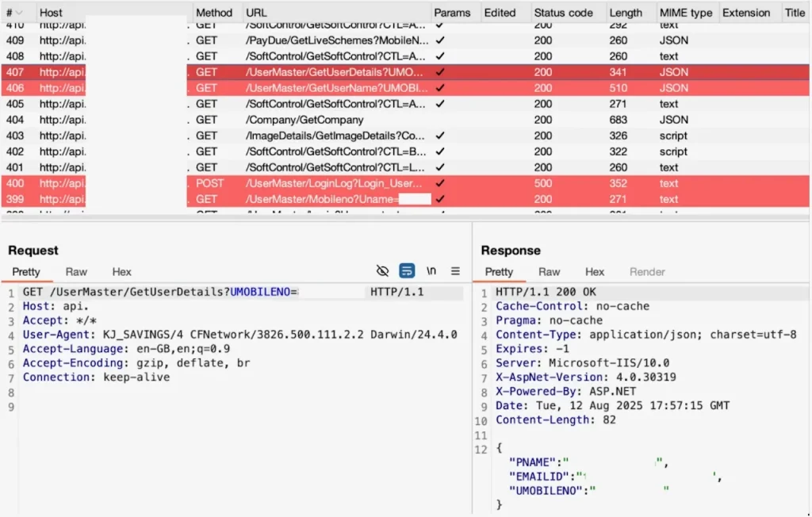Toggle the blue word wrap icon
The image size is (812, 517).
[x=407, y=271]
